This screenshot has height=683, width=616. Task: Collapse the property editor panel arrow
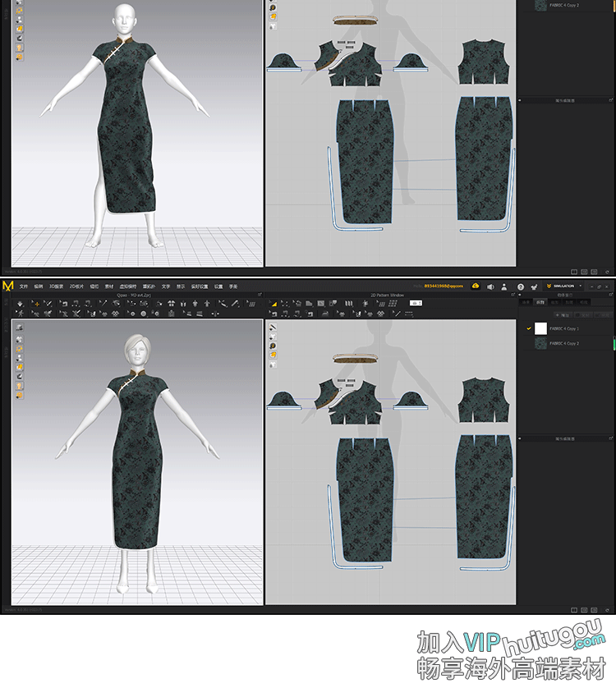pyautogui.click(x=519, y=438)
